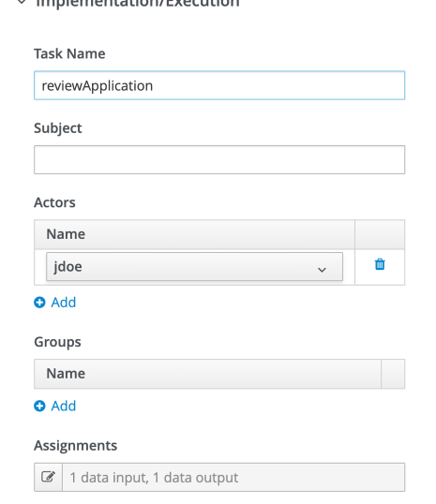Click the Name column header in Groups table
The image size is (436, 504).
(207, 374)
